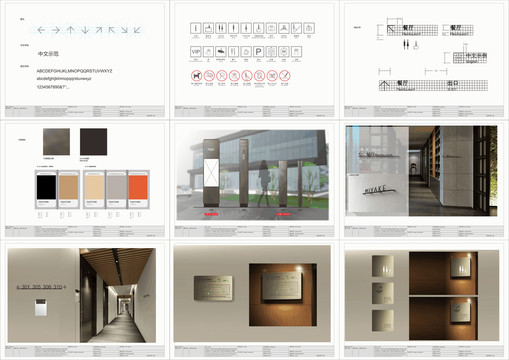Pick the orange Pantone color card
The height and width of the screenshot is (360, 509).
pos(138,189)
